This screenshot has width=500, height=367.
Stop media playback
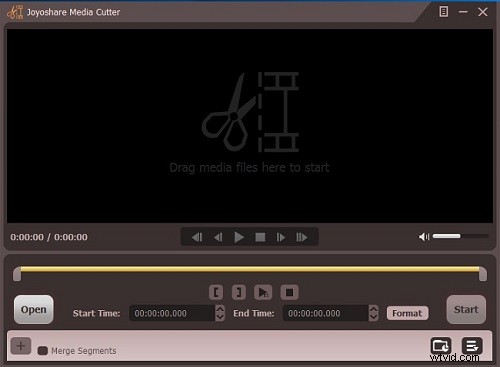[260, 237]
